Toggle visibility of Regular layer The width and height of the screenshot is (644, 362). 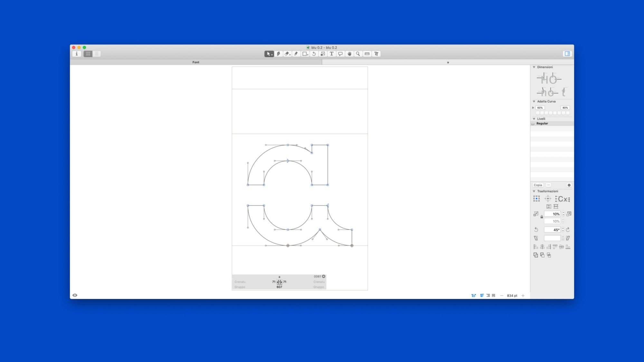click(533, 124)
